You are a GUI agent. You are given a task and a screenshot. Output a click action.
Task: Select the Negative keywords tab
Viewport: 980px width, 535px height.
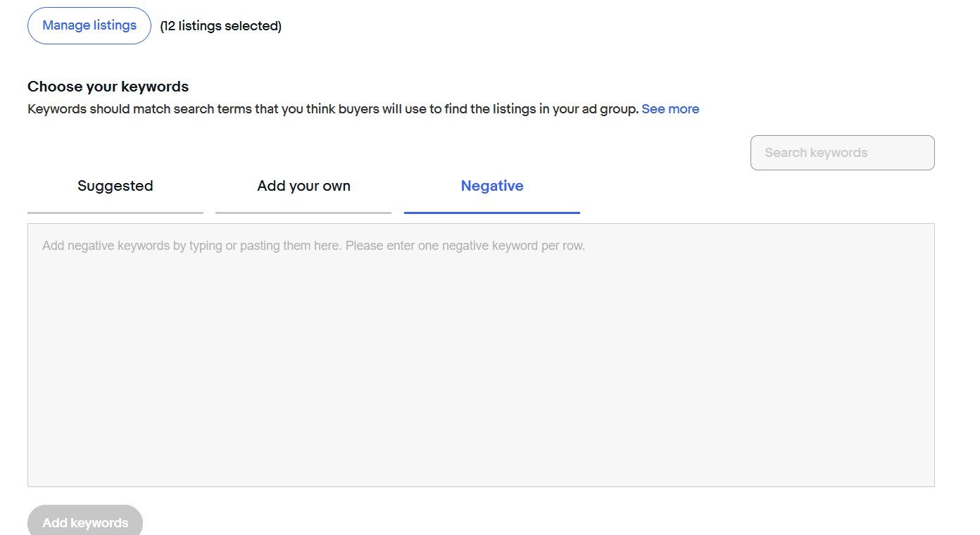(x=492, y=187)
